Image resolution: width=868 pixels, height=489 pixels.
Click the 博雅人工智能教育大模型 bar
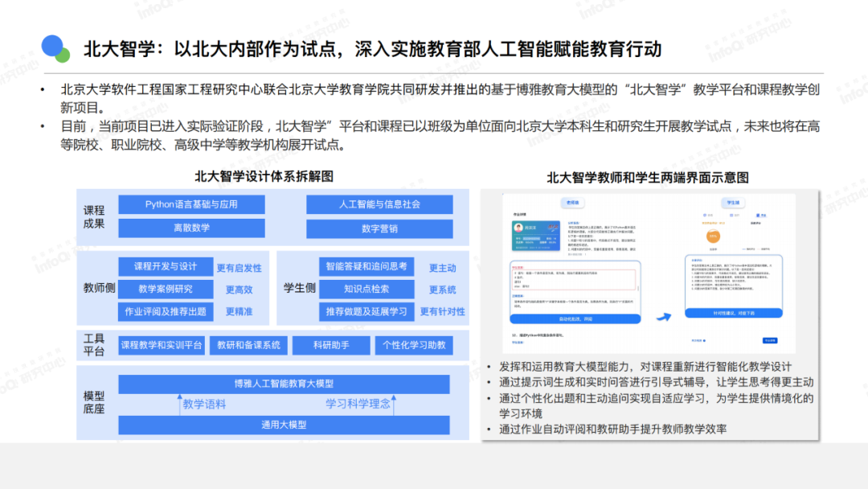coord(284,384)
